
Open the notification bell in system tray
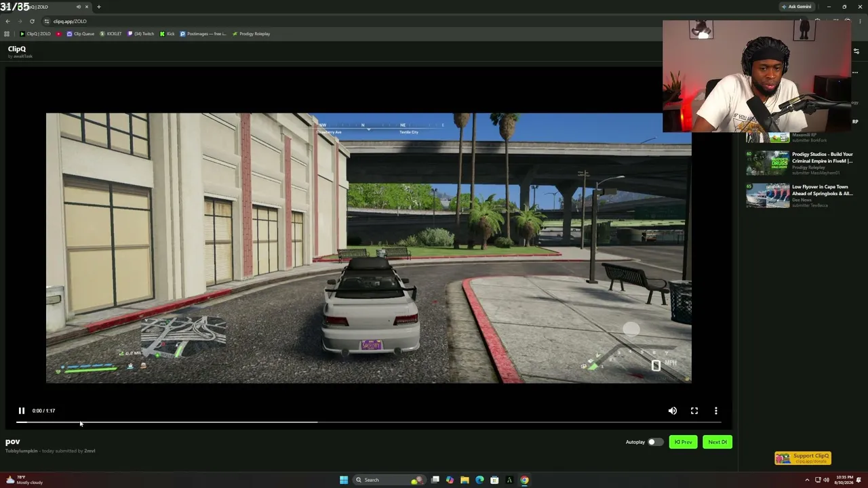[859, 480]
